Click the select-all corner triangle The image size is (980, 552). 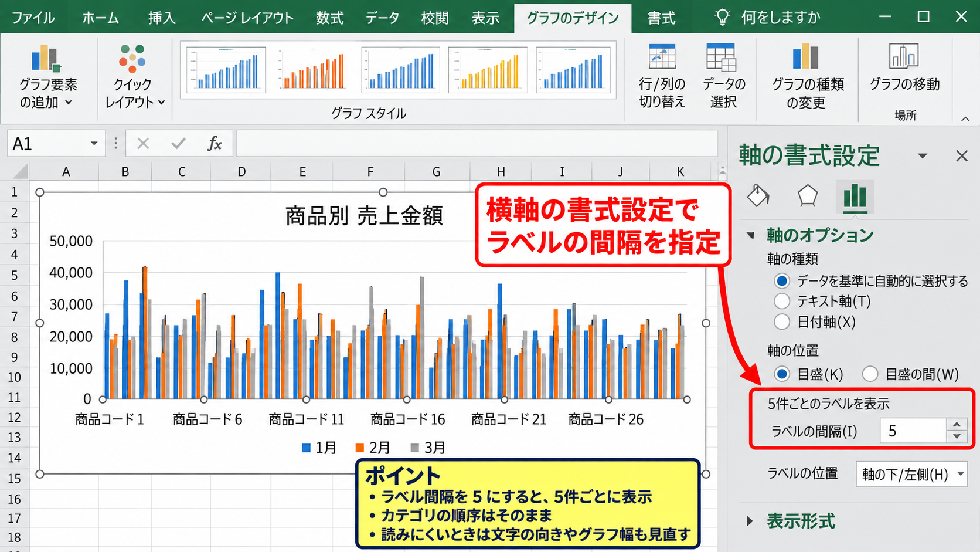pyautogui.click(x=21, y=171)
